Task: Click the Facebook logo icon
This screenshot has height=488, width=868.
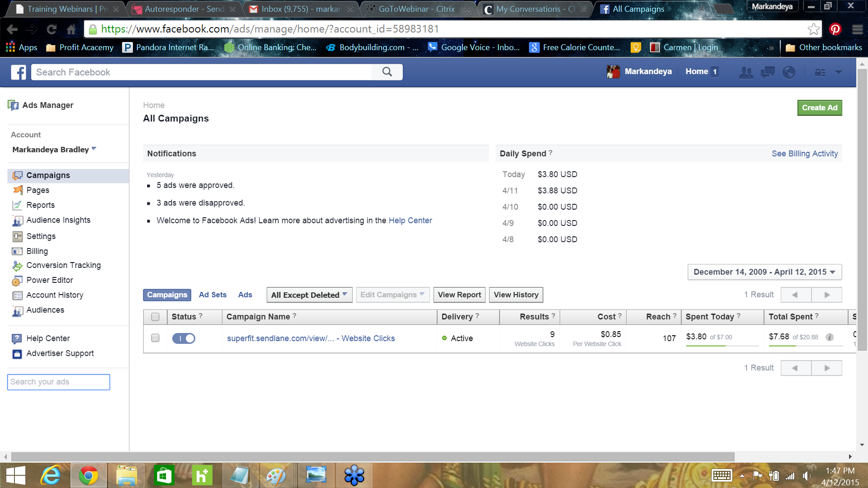Action: pos(19,72)
